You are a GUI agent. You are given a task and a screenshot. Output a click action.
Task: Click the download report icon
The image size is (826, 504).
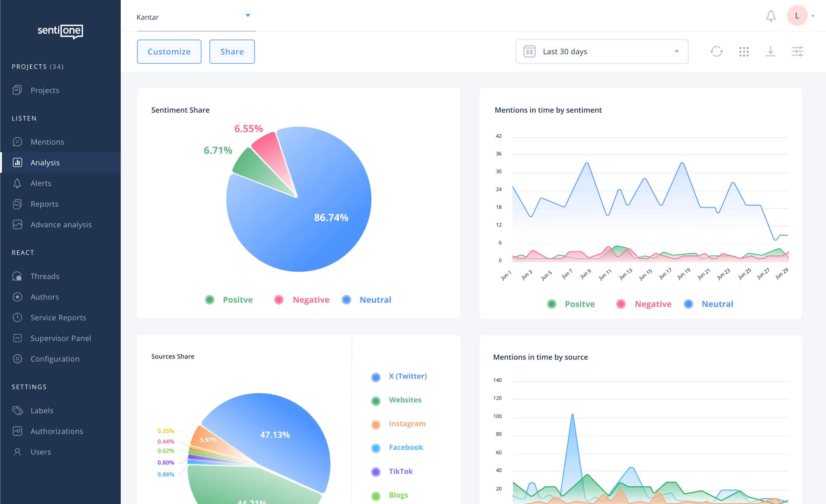(x=770, y=52)
